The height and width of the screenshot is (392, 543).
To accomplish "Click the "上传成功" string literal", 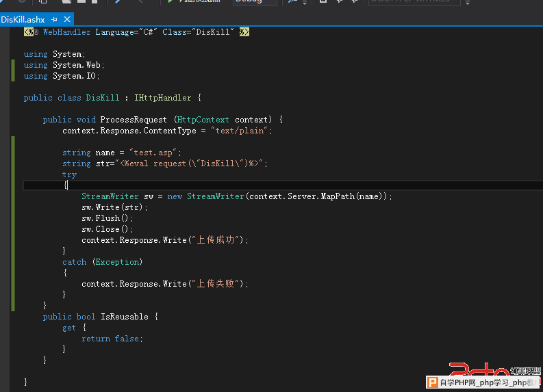I will point(216,239).
